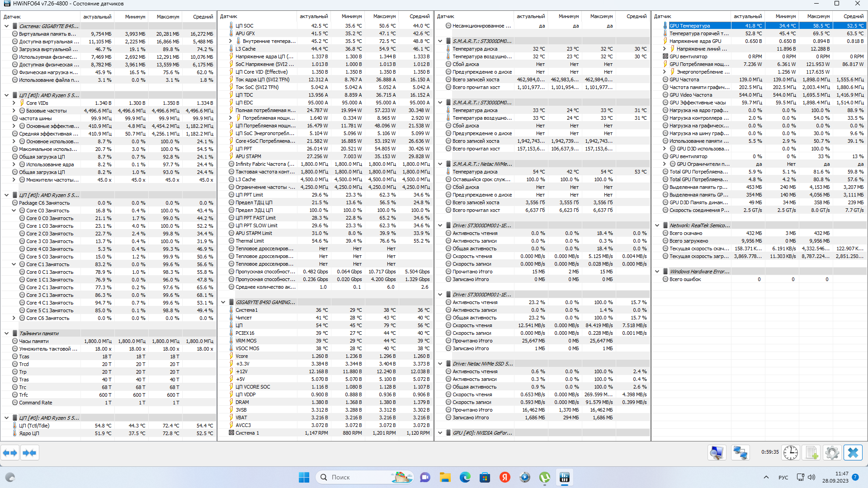Click the expand columns arrows button

pos(10,453)
